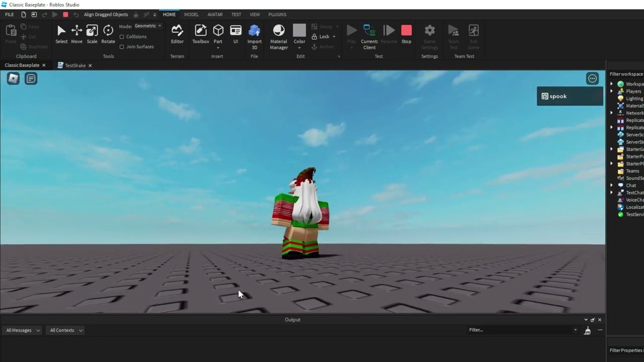Open the Part type dropdown arrow

click(x=218, y=48)
